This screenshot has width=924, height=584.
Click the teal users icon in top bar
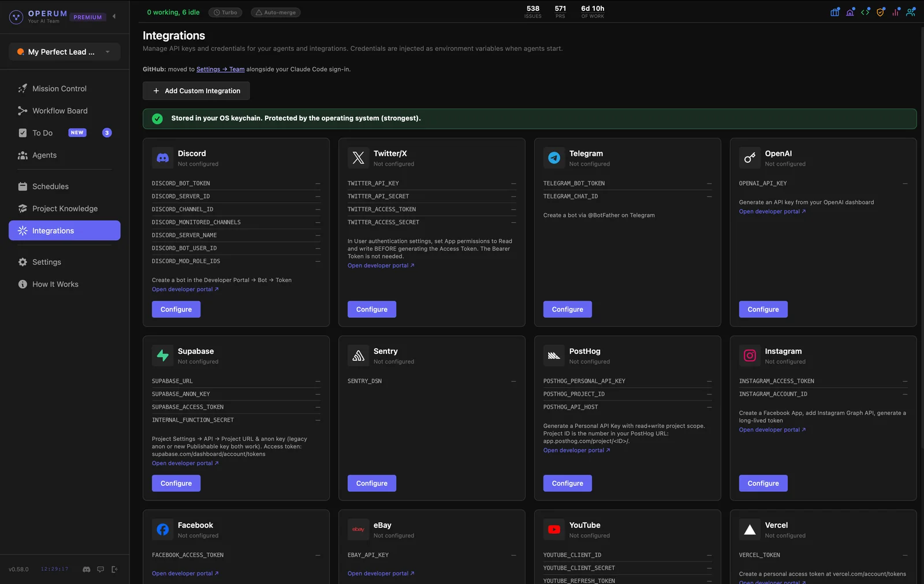click(911, 12)
